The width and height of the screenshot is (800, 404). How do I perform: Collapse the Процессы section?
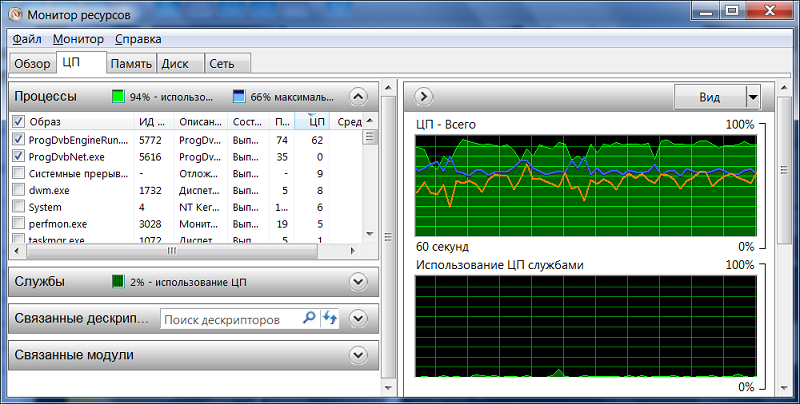tap(358, 97)
